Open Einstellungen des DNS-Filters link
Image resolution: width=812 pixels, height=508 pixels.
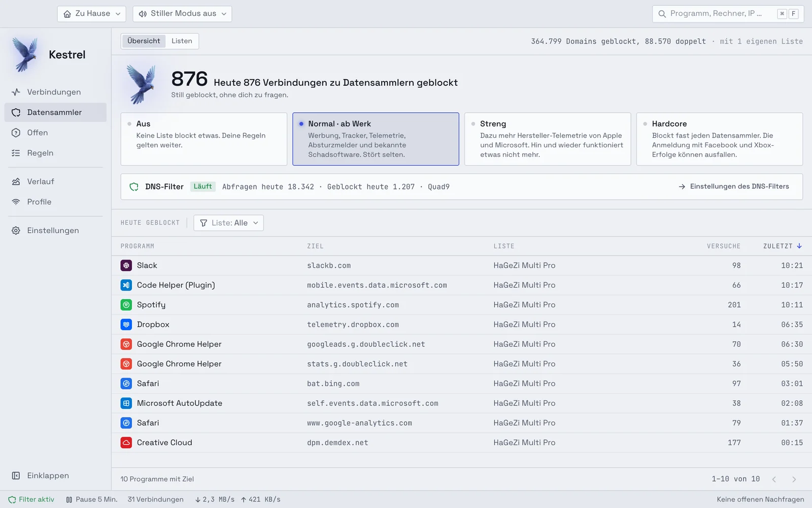click(734, 186)
